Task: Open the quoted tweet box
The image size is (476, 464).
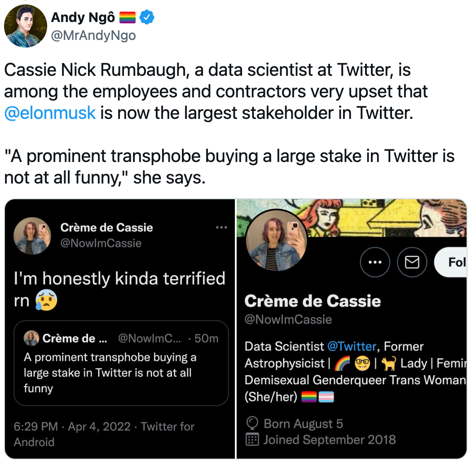Action: pos(121,363)
